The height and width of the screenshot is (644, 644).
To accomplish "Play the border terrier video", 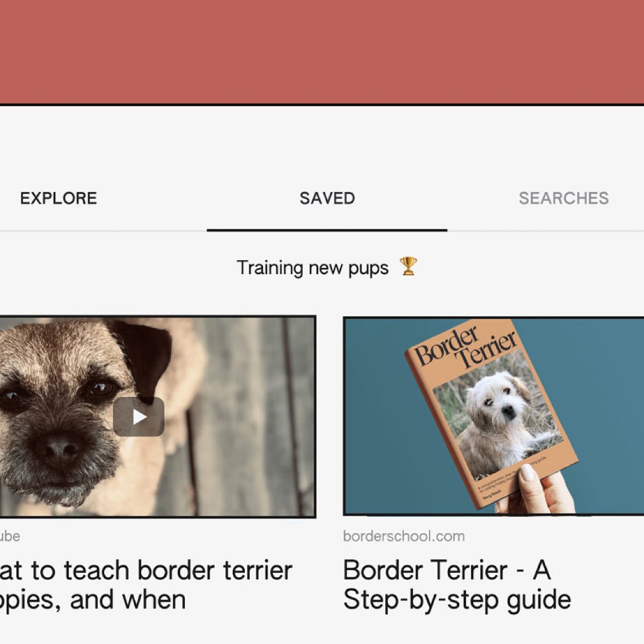I will tap(138, 416).
